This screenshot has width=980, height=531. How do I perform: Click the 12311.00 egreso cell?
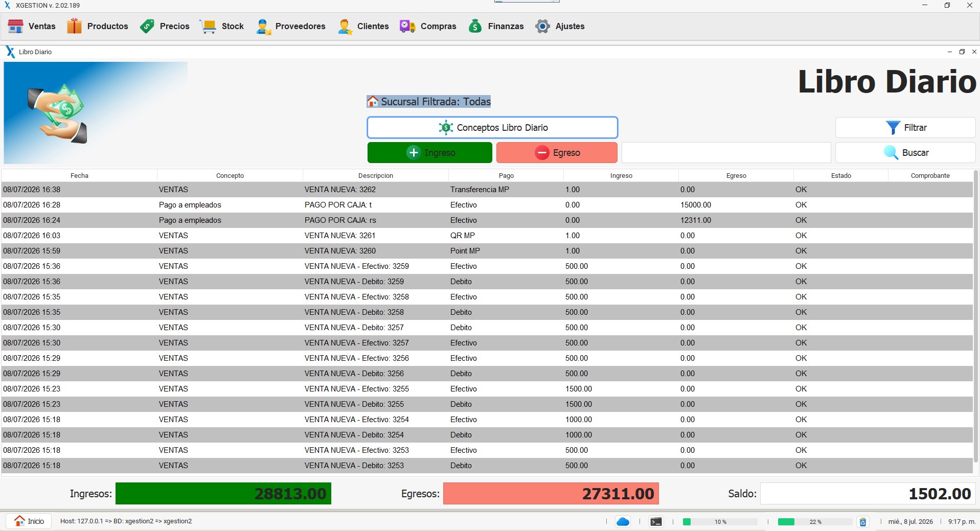pyautogui.click(x=736, y=220)
